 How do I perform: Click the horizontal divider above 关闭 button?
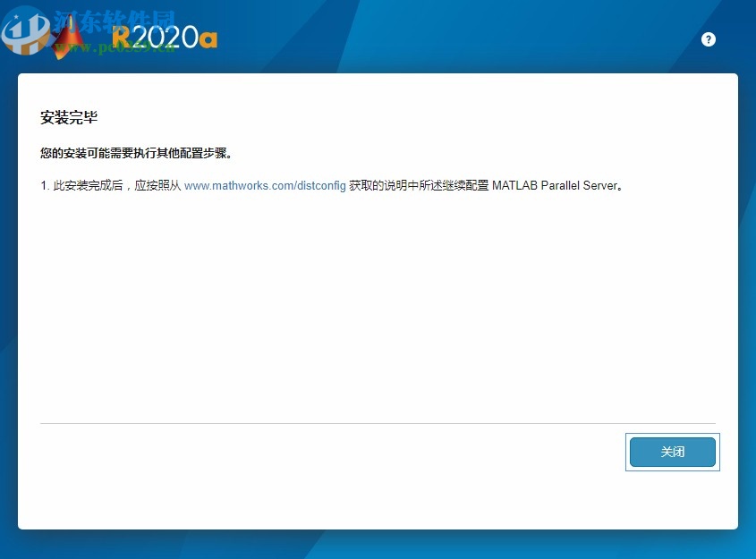click(378, 423)
